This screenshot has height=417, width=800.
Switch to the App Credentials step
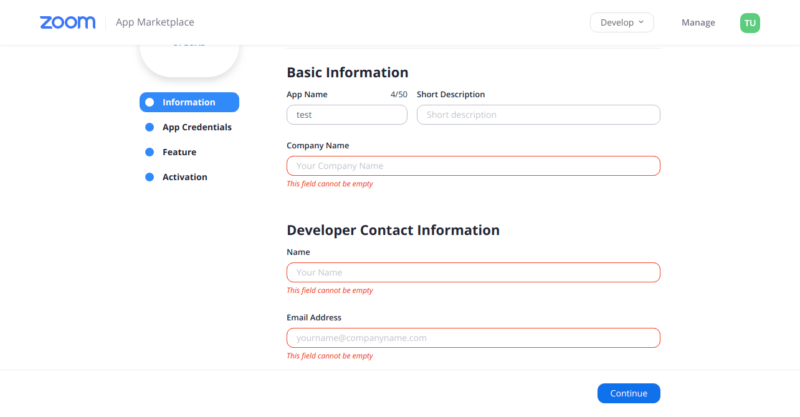click(x=197, y=127)
